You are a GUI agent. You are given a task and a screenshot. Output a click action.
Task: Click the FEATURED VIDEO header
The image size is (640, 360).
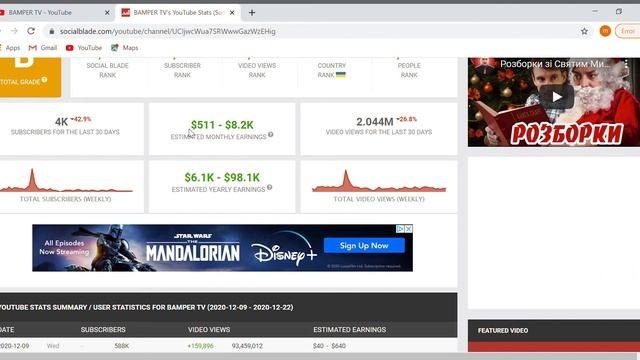point(503,330)
